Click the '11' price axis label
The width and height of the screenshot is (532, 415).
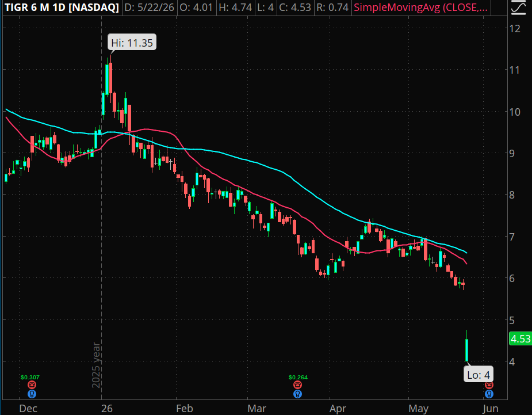(515, 70)
